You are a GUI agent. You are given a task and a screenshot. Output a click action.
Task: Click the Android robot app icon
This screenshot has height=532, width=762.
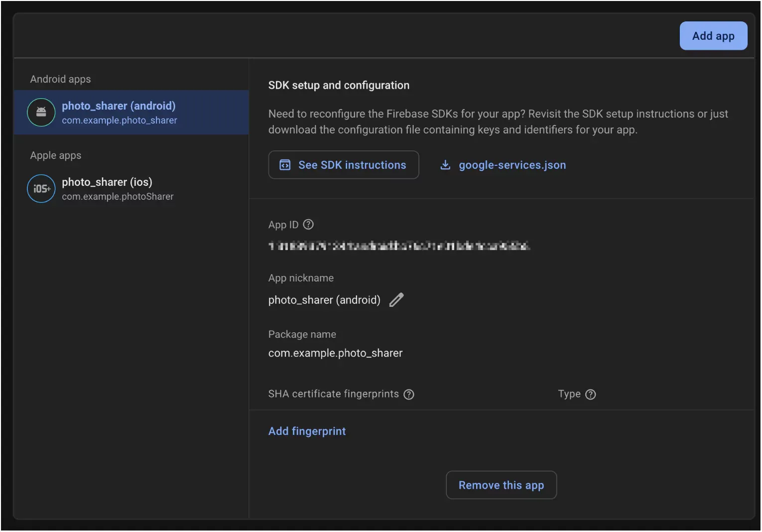(41, 113)
